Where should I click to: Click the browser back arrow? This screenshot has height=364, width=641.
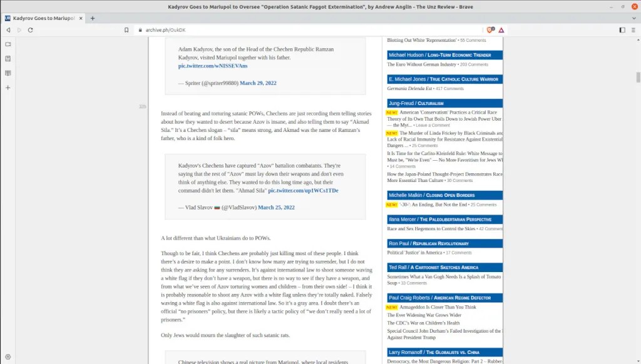(x=8, y=30)
